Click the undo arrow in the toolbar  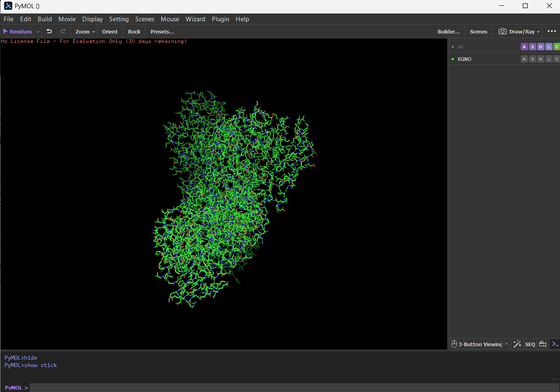[49, 31]
